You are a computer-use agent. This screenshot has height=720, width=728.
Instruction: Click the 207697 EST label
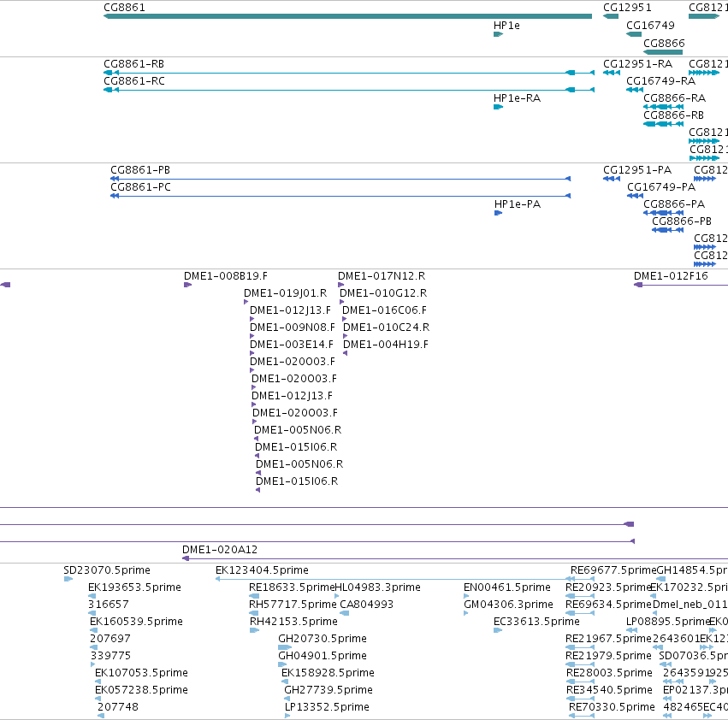point(110,639)
